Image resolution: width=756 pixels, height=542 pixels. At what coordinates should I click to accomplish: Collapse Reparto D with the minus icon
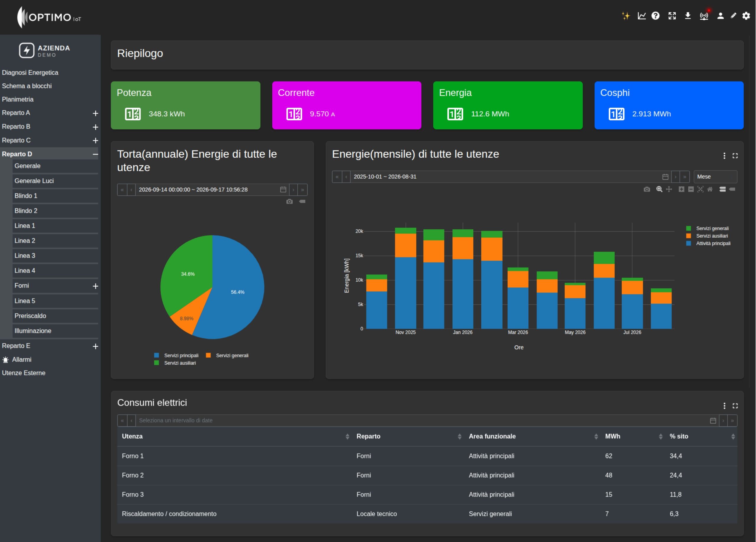pos(95,154)
